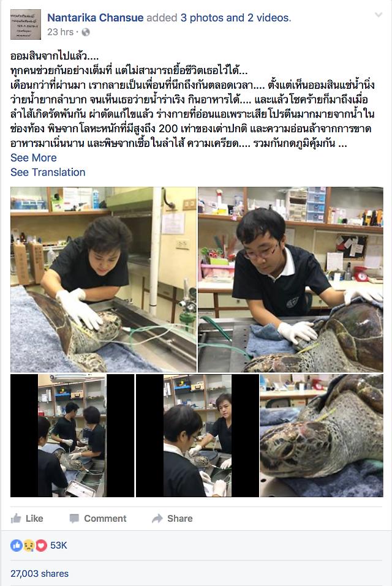Click the Share arrow icon
Image resolution: width=392 pixels, height=586 pixels.
pos(157,519)
